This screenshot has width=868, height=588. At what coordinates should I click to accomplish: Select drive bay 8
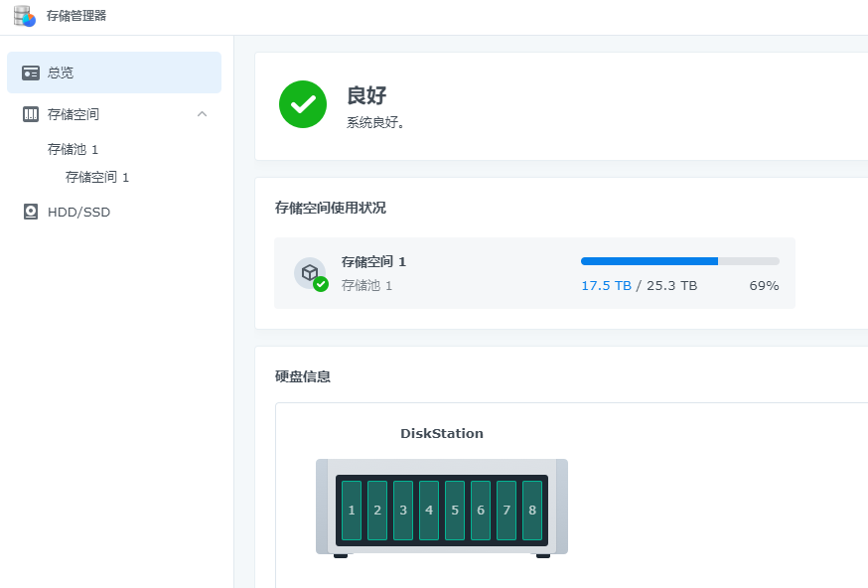coord(532,510)
